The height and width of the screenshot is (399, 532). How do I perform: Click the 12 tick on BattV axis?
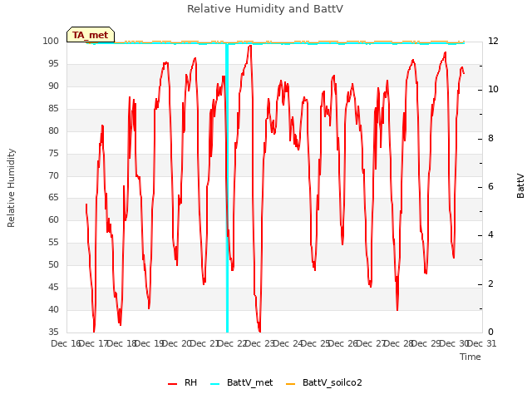coord(493,41)
